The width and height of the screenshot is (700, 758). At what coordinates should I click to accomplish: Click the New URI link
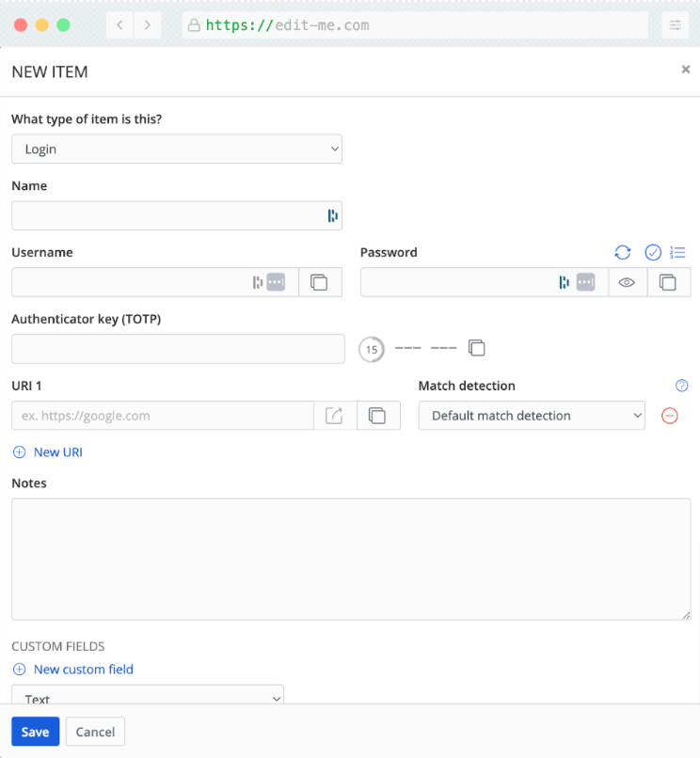coord(58,452)
